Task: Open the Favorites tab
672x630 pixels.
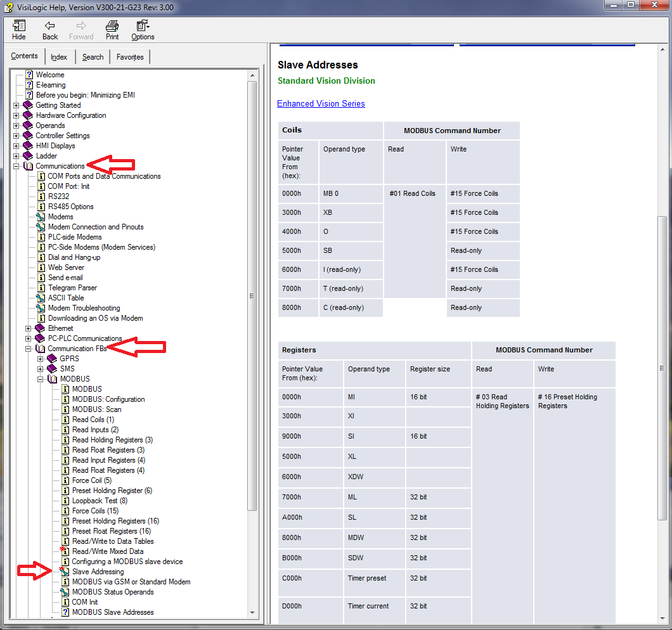Action: coord(130,57)
